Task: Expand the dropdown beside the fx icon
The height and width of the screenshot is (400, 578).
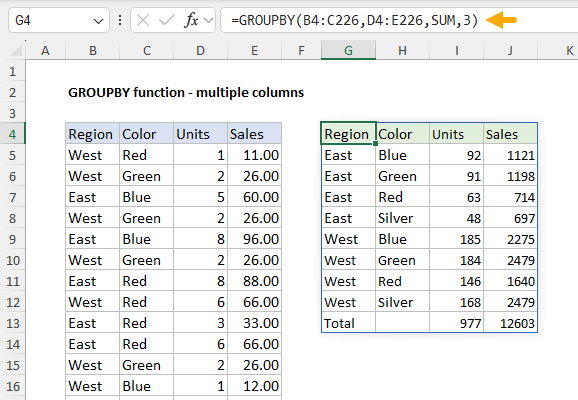Action: [x=209, y=20]
